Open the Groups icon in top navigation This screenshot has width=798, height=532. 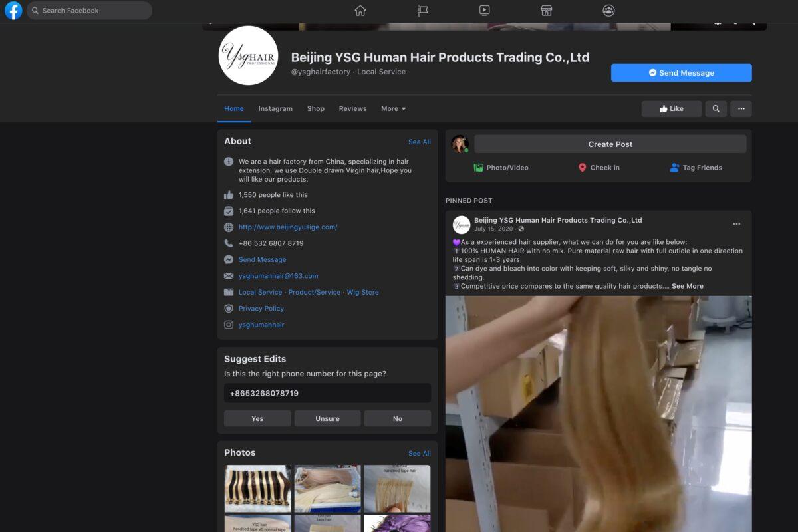[608, 11]
